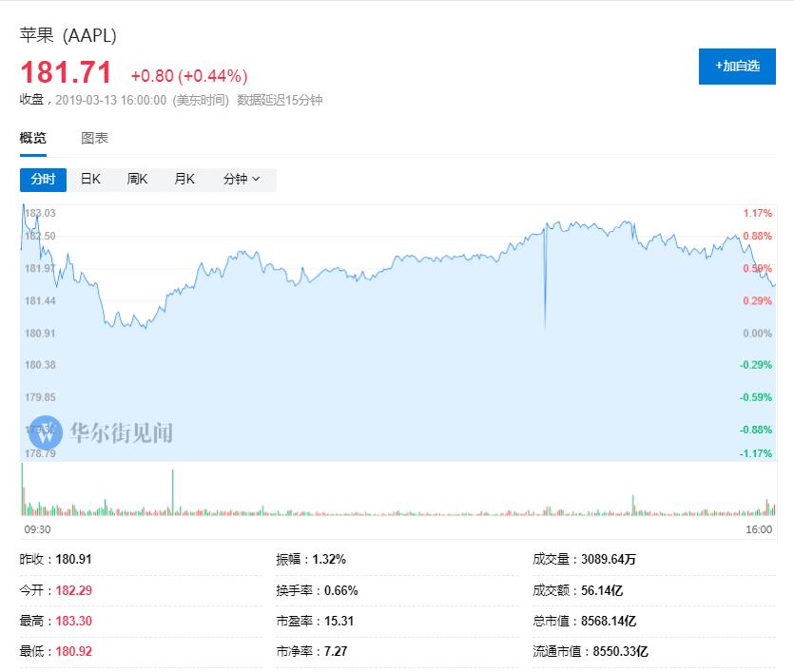Click the -1.17% green percent label
This screenshot has height=672, width=794.
(x=756, y=453)
